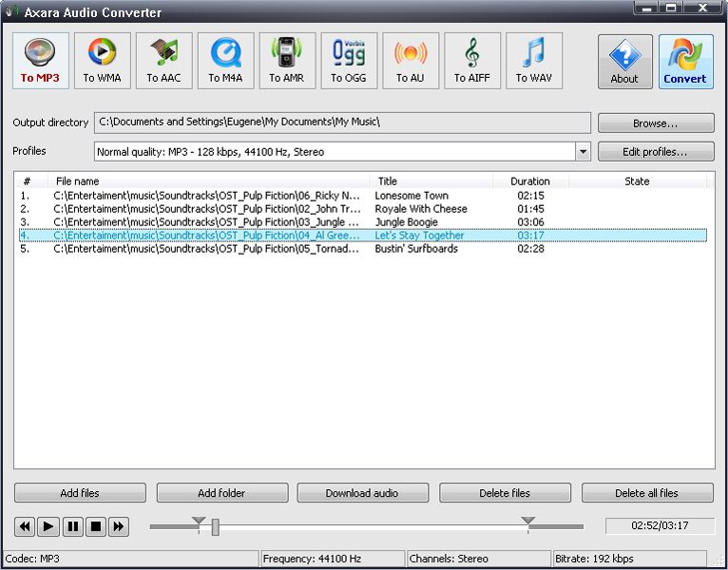Choose the To WAV music note icon

pos(534,61)
